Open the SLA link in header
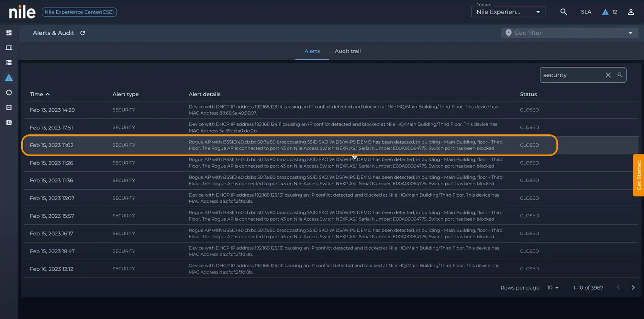The image size is (644, 319). (586, 12)
